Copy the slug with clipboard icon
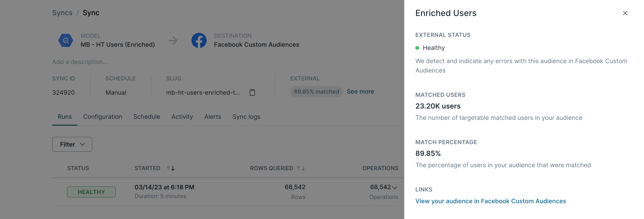This screenshot has height=219, width=644. [252, 92]
